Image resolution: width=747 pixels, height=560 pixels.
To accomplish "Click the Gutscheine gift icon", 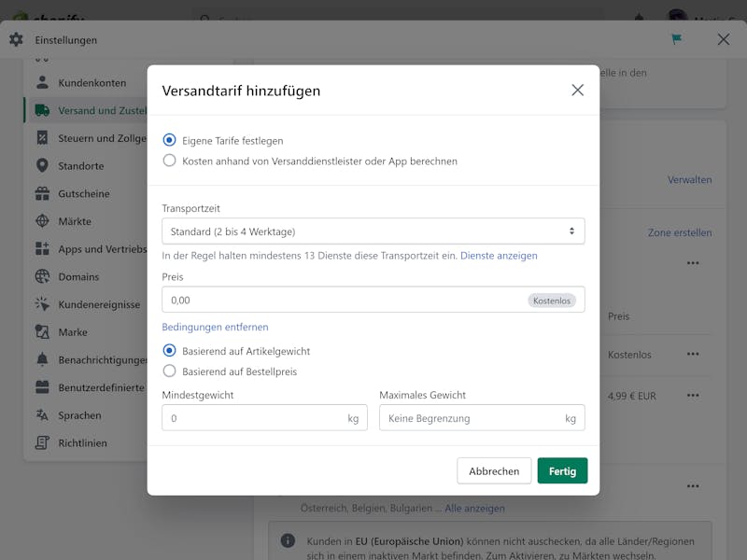I will (42, 193).
